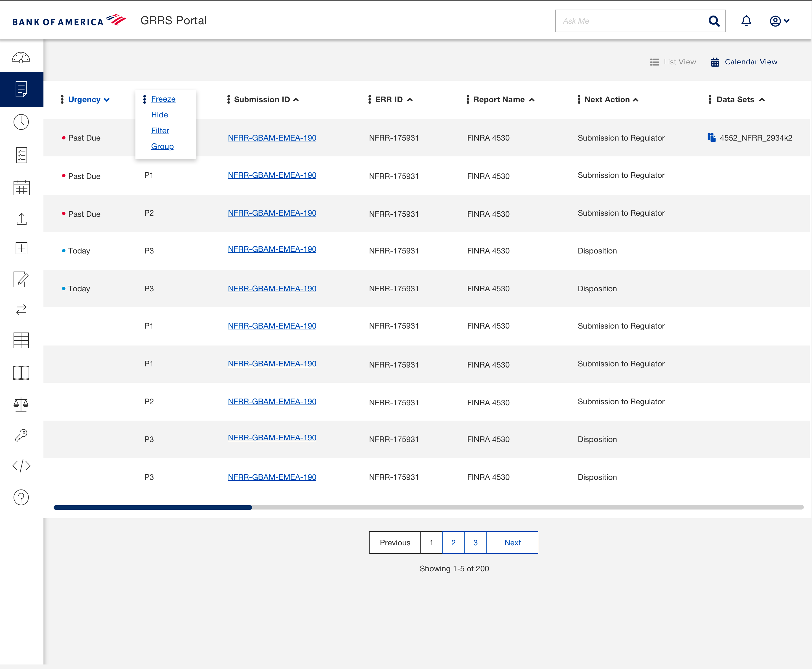Expand the user account menu
812x669 pixels.
(x=779, y=21)
